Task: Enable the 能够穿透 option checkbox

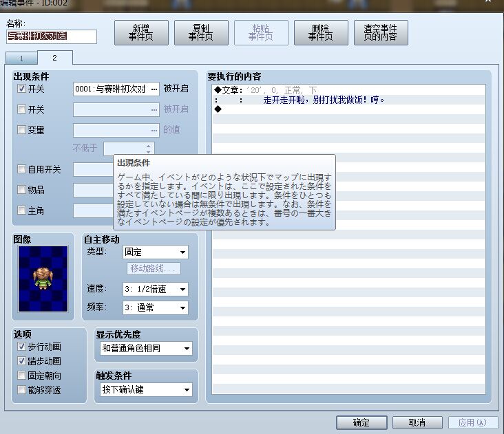Action: [x=21, y=390]
